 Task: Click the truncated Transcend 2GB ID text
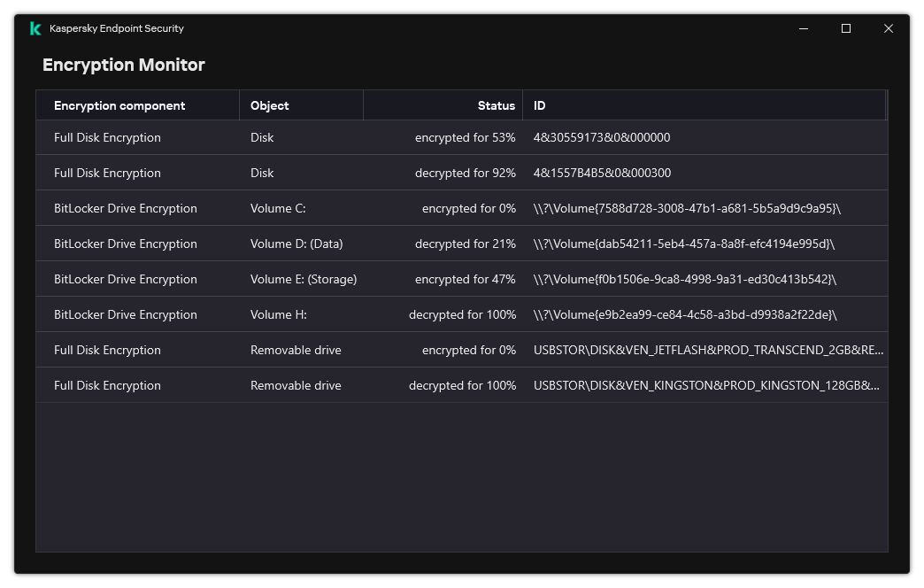click(708, 349)
